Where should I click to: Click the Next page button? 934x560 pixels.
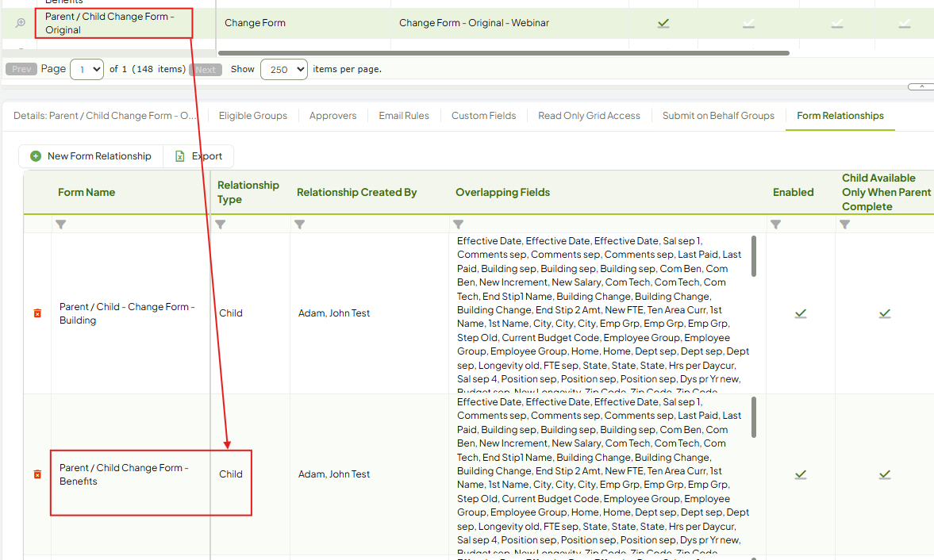pos(206,70)
